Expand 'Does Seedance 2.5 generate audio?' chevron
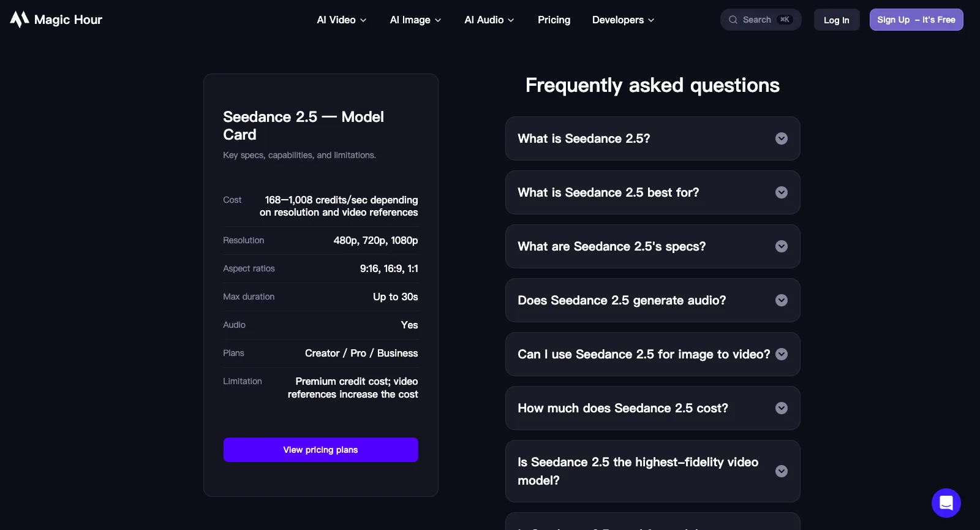Image resolution: width=980 pixels, height=530 pixels. (782, 300)
